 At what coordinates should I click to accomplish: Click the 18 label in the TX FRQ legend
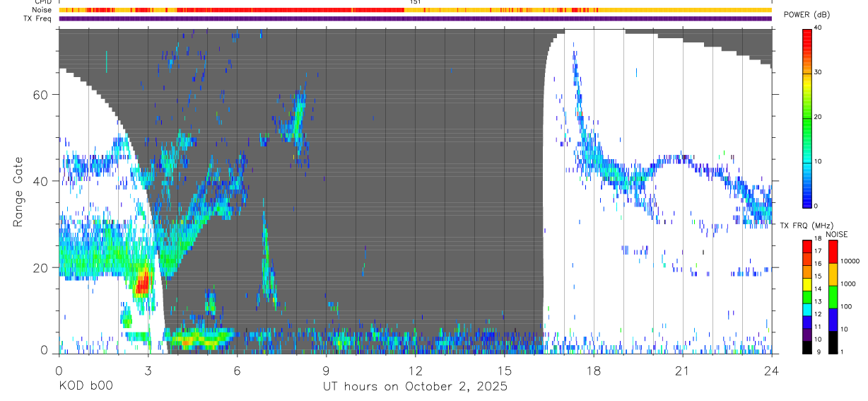[817, 239]
